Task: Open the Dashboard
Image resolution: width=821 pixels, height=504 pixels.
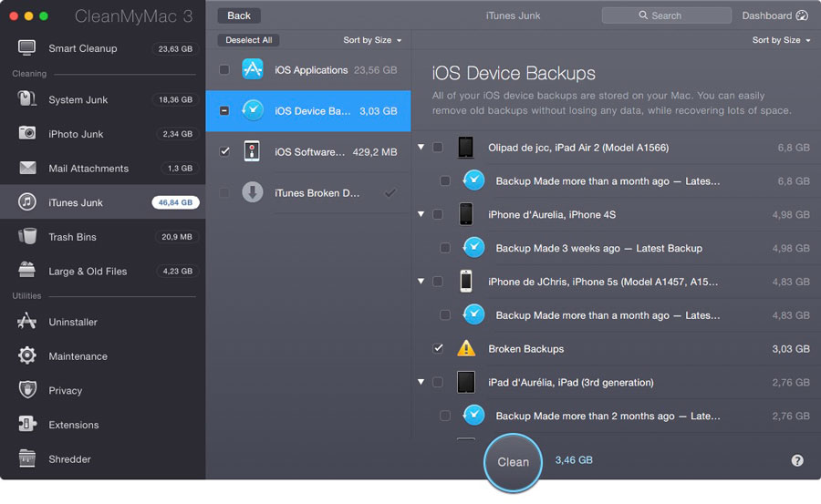Action: coord(774,15)
